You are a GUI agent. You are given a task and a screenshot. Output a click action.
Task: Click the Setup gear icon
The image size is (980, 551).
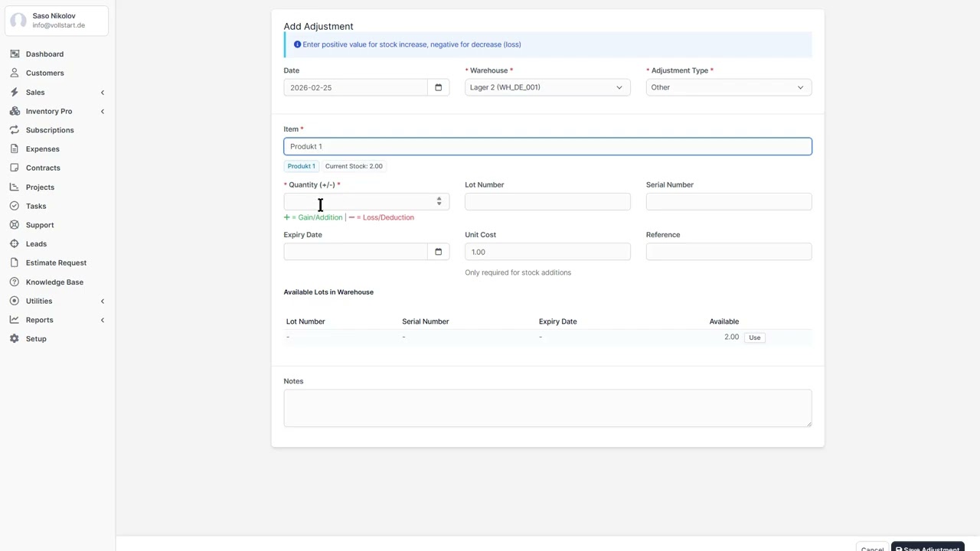pos(15,339)
